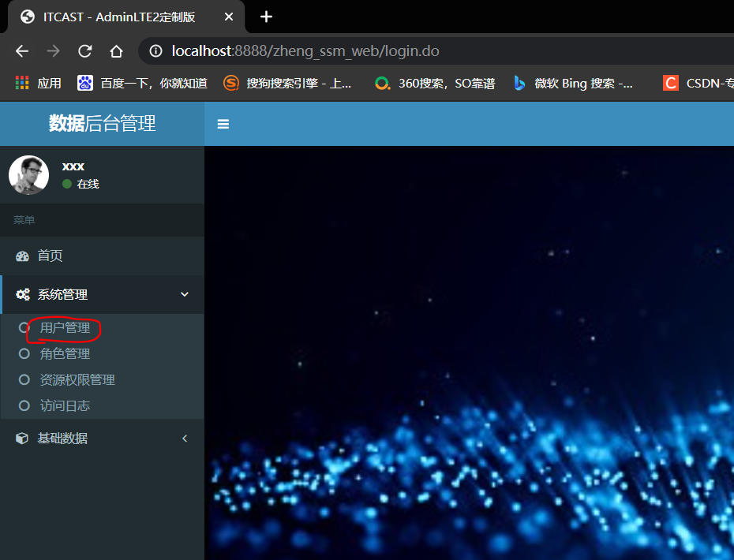Screen dimensions: 734x560
Task: Go to browser home page icon
Action: (x=116, y=51)
